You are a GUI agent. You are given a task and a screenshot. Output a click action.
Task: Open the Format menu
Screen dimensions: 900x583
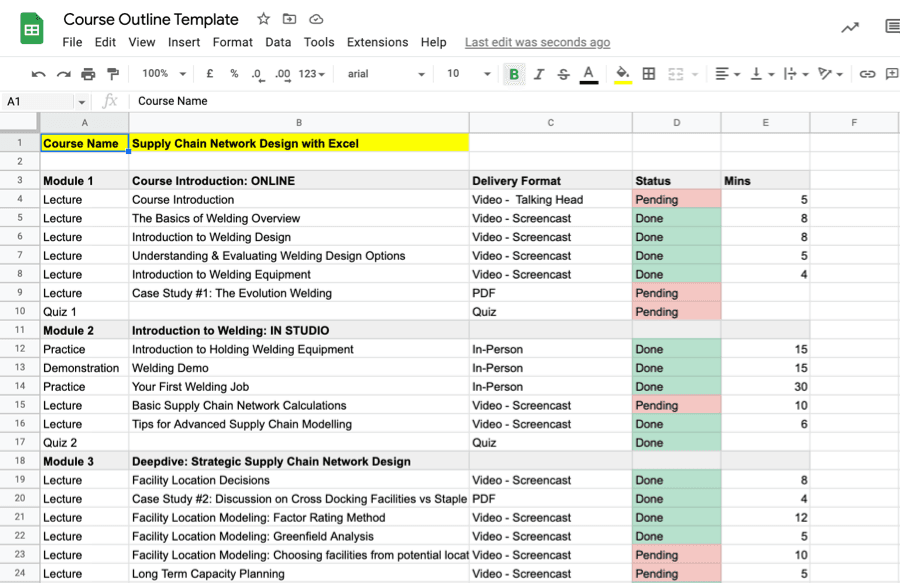(x=232, y=42)
